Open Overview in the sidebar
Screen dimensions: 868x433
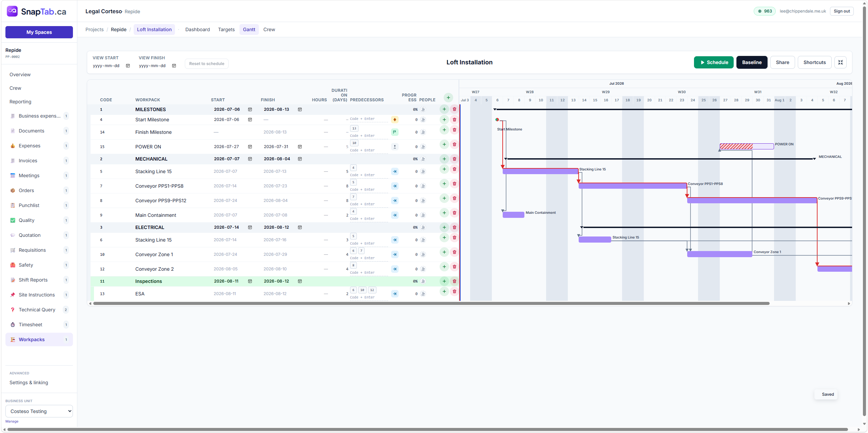pos(20,75)
